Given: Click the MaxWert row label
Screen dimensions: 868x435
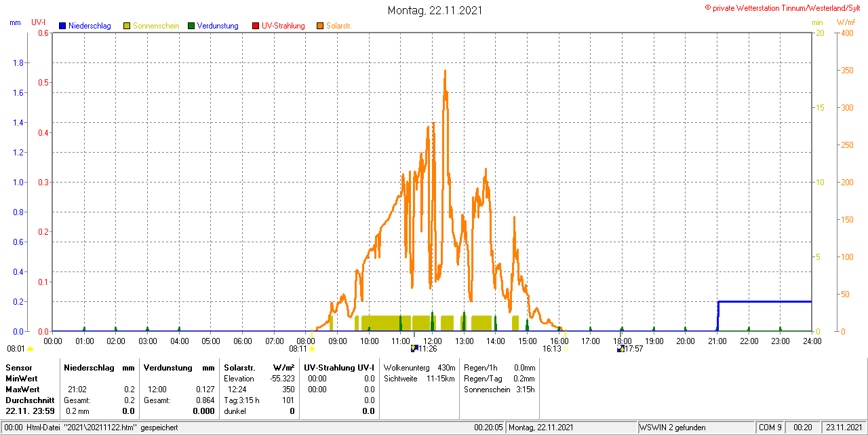Looking at the screenshot, I should click(22, 390).
